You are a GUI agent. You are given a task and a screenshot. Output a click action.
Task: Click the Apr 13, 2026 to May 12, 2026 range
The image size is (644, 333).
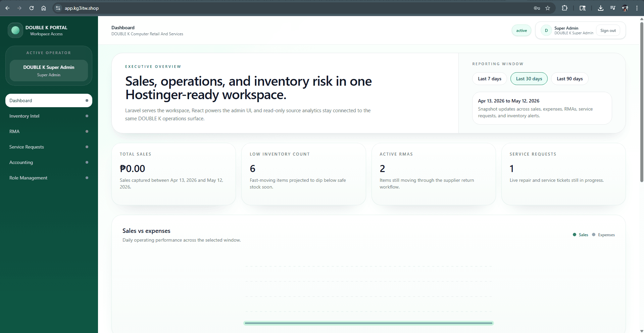(508, 101)
